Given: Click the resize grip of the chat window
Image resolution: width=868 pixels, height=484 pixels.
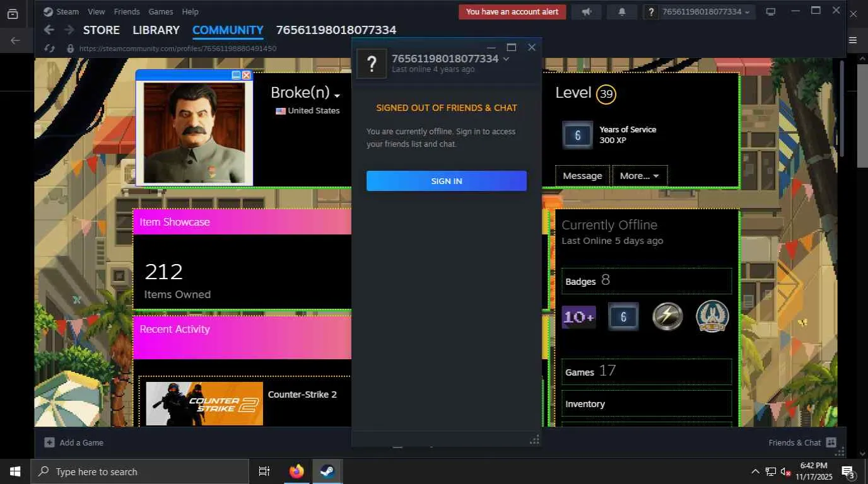Looking at the screenshot, I should [x=534, y=439].
